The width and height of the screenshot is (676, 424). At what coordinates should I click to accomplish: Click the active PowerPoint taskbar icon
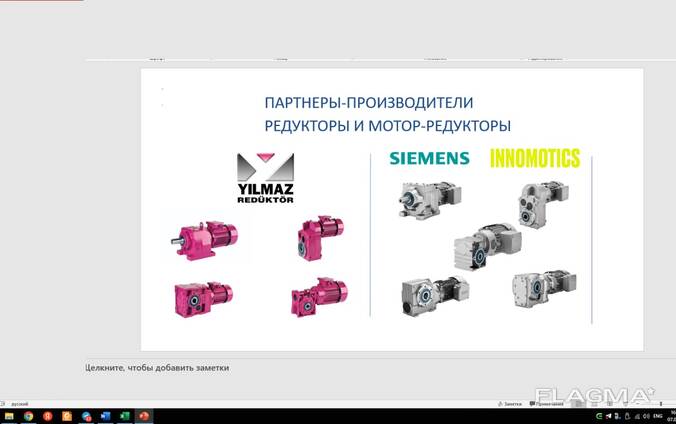[144, 416]
